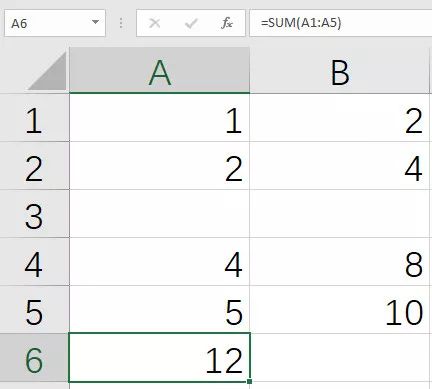This screenshot has height=389, width=432.
Task: Select column B header
Action: (340, 70)
